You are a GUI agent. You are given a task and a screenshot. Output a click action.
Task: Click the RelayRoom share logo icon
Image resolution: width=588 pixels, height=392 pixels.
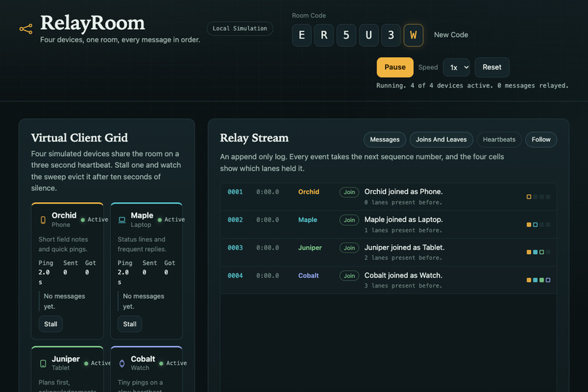click(x=26, y=29)
